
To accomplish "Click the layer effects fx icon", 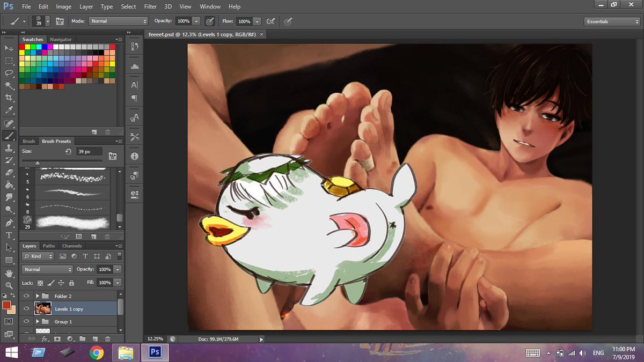I will (45, 339).
